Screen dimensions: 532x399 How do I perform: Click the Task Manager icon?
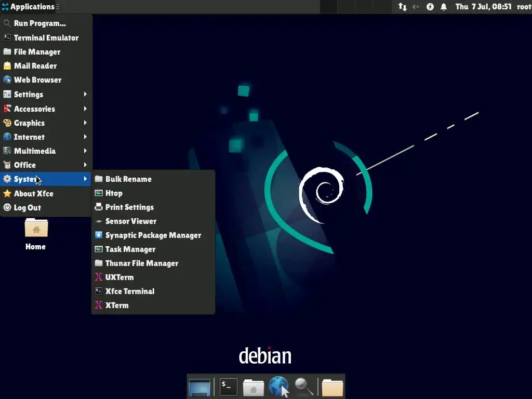(99, 249)
